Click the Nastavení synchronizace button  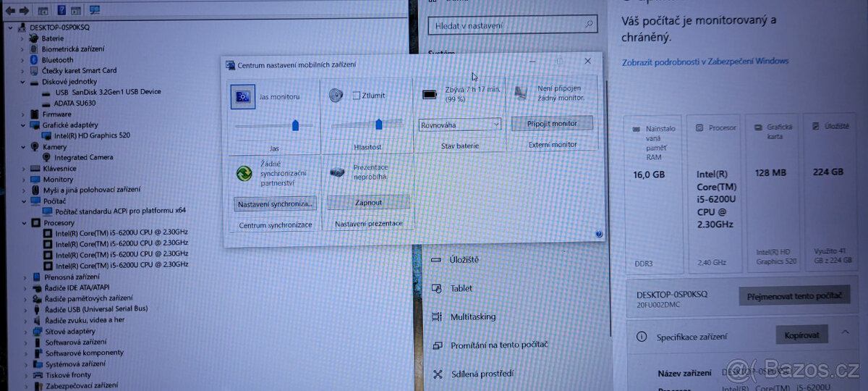click(276, 204)
